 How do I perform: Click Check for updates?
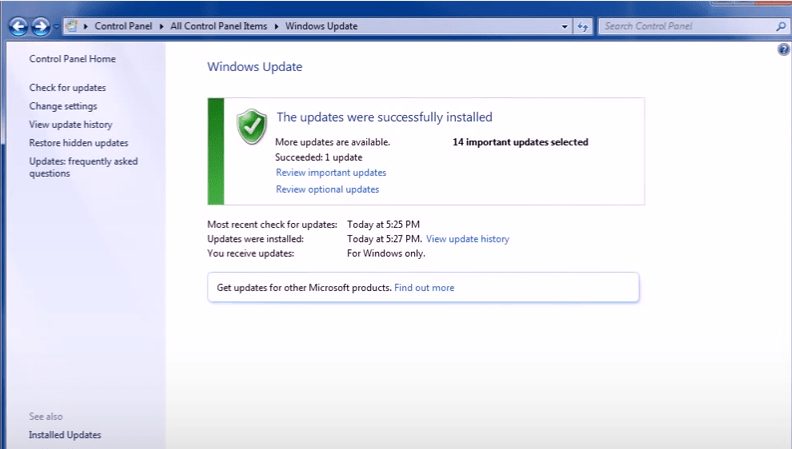(x=68, y=87)
